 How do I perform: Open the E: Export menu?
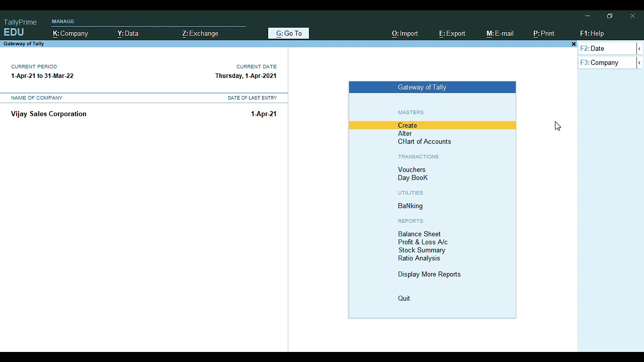(452, 34)
